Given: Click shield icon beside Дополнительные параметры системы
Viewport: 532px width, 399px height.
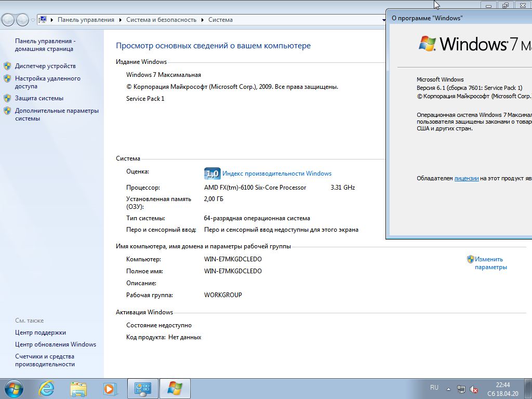Looking at the screenshot, I should coord(7,111).
